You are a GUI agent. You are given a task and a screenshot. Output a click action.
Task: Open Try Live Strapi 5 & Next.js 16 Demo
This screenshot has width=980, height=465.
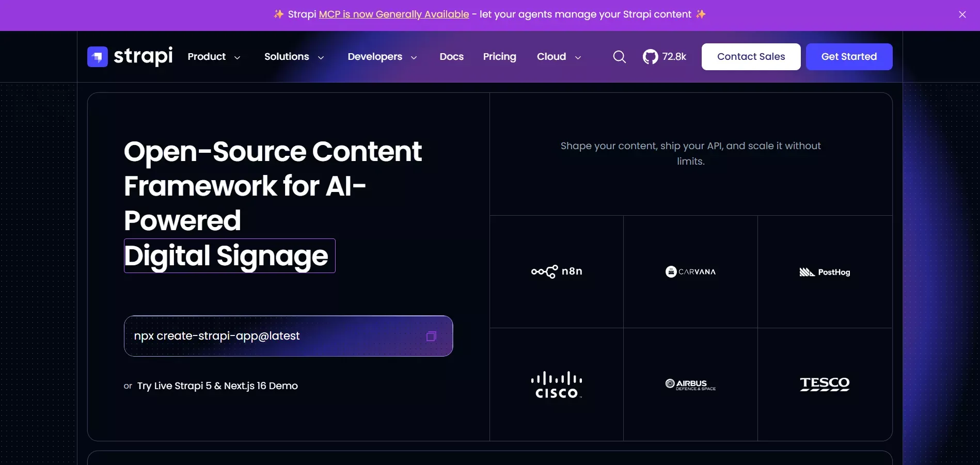pos(217,386)
